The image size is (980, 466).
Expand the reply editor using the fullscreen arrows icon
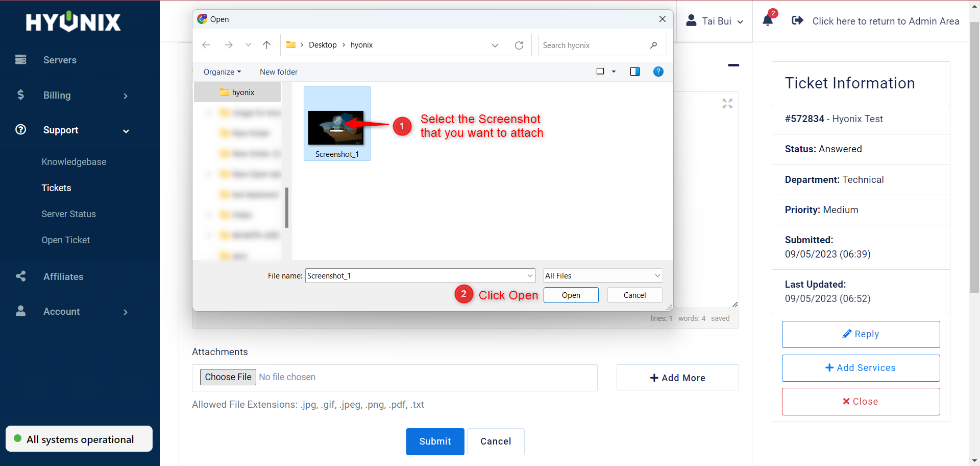pos(727,103)
